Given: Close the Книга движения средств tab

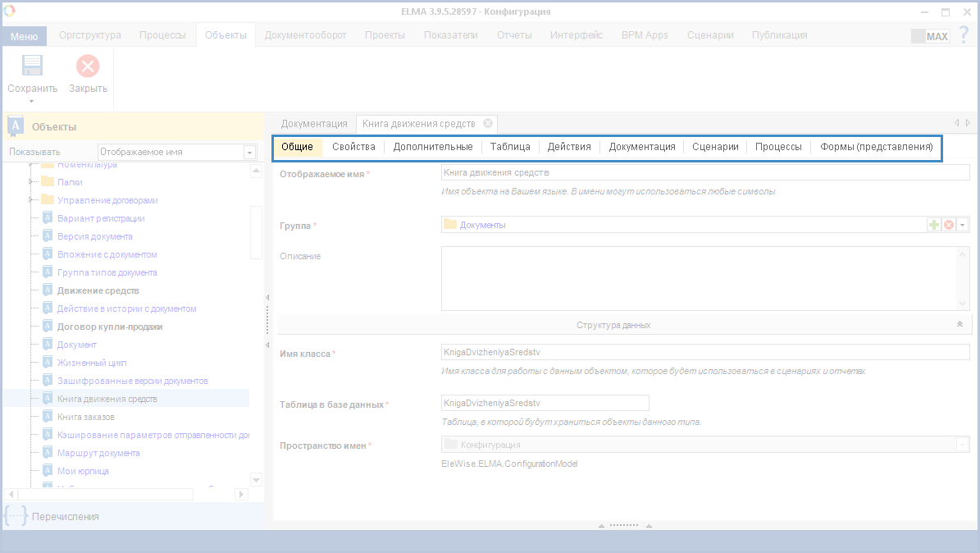Looking at the screenshot, I should pos(488,123).
